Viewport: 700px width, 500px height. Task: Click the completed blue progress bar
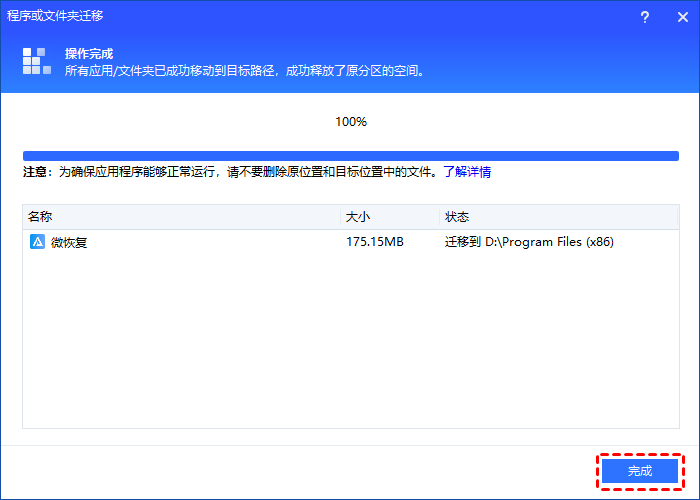pyautogui.click(x=350, y=156)
